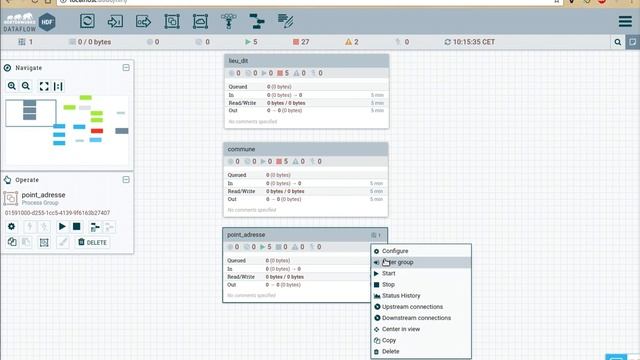Create template icon in Operate panel
640x360 pixels.
pyautogui.click(x=95, y=227)
